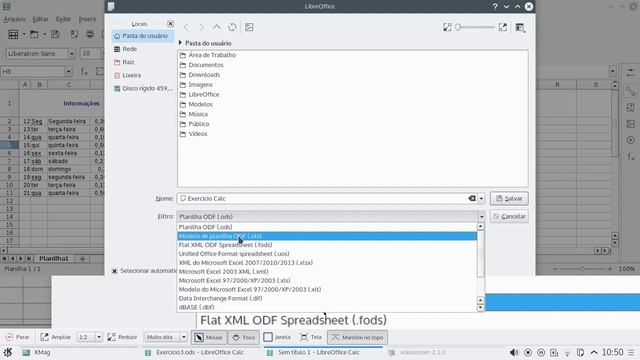Viewport: 640px width, 360px height.
Task: Toggle Foco mode in KMag
Action: click(244, 337)
